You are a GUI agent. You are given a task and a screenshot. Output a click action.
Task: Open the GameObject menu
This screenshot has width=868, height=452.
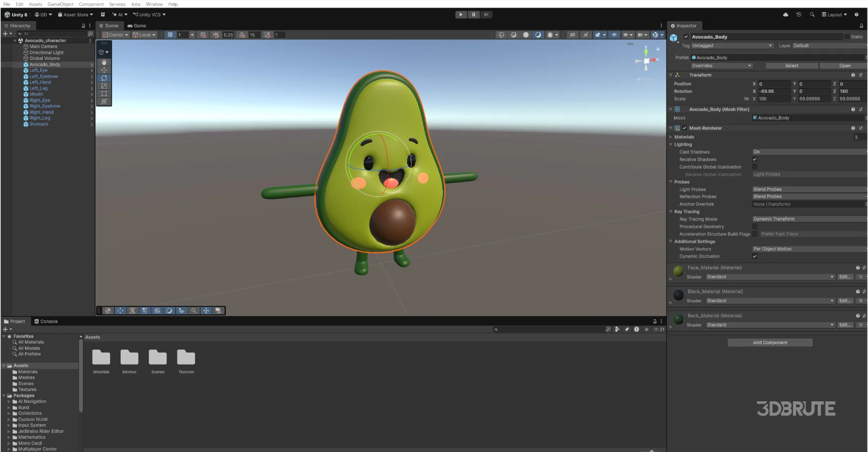coord(60,4)
